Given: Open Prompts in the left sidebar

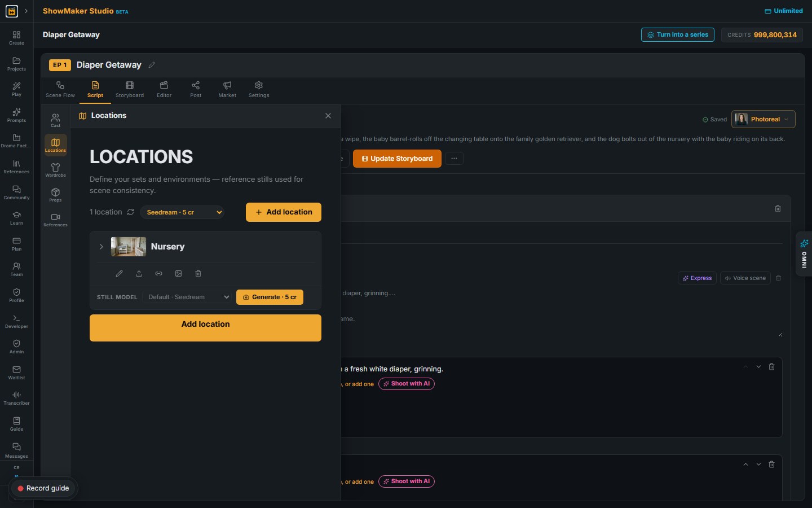Looking at the screenshot, I should click(16, 115).
